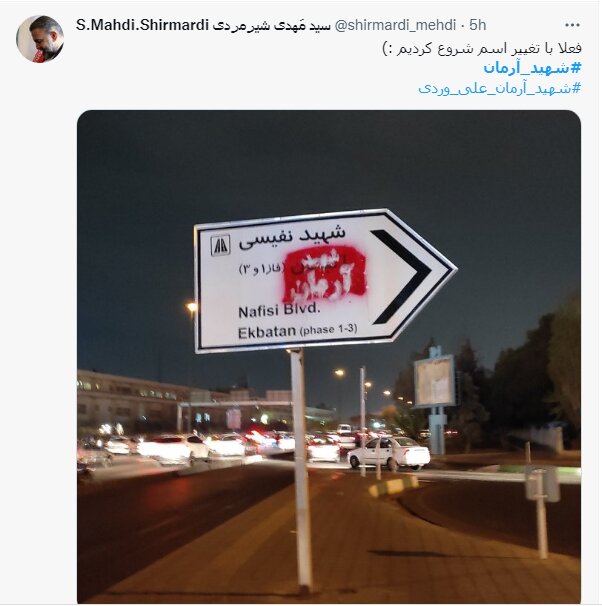Open S.Mahdi.Shirmardi's profile picture
Screen dimensions: 602x606
pyautogui.click(x=40, y=39)
